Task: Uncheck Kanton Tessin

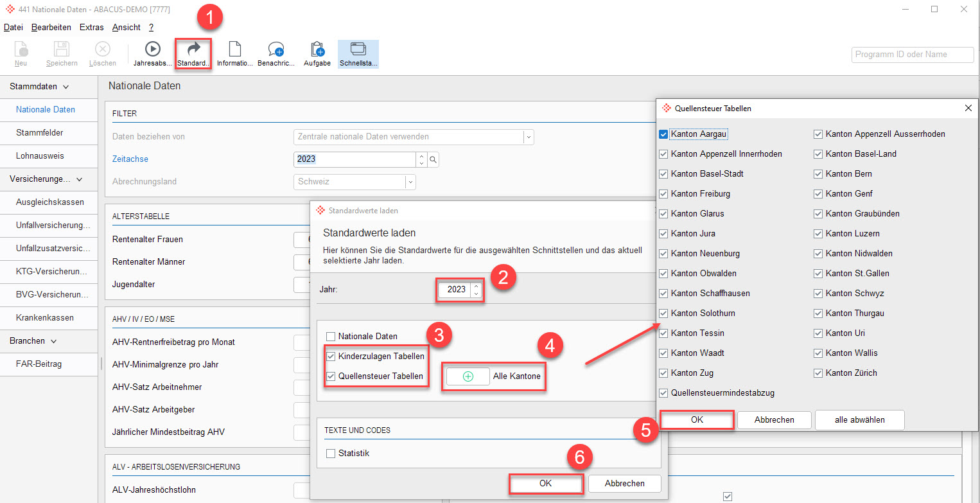Action: 663,333
